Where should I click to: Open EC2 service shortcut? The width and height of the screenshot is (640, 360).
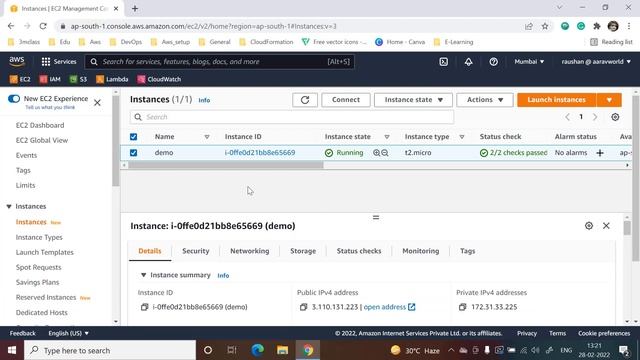[20, 79]
